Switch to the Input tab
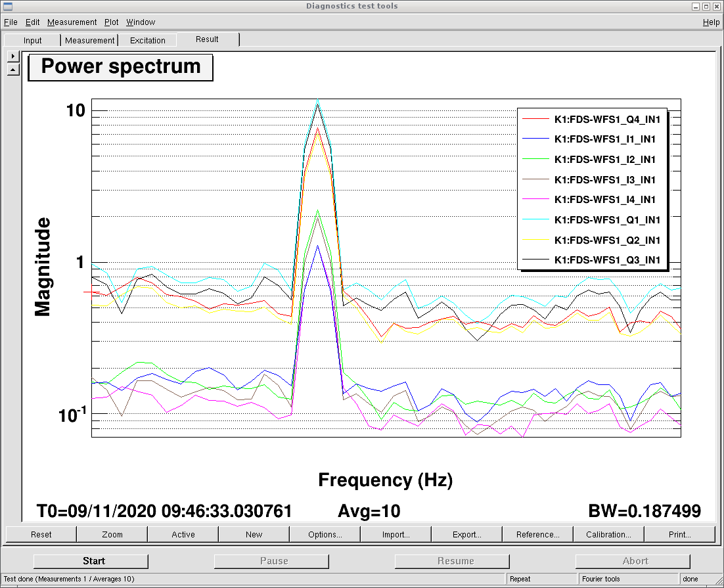The height and width of the screenshot is (588, 724). 32,40
